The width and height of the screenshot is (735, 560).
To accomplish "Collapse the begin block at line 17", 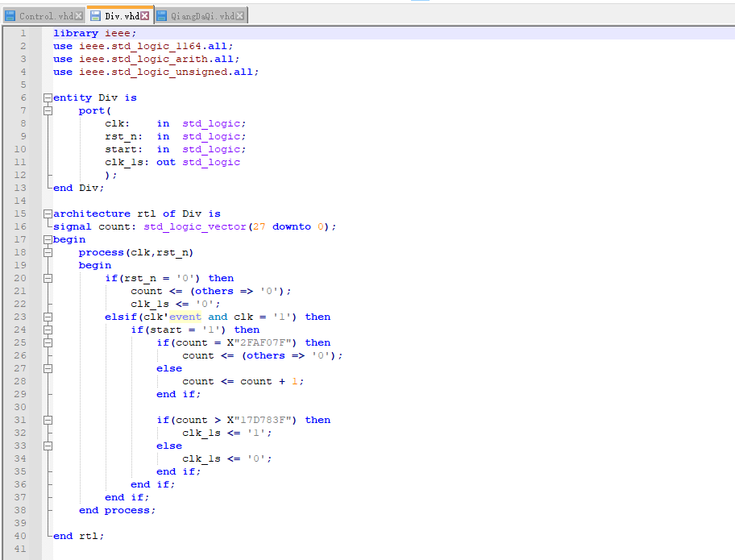I will [x=48, y=239].
